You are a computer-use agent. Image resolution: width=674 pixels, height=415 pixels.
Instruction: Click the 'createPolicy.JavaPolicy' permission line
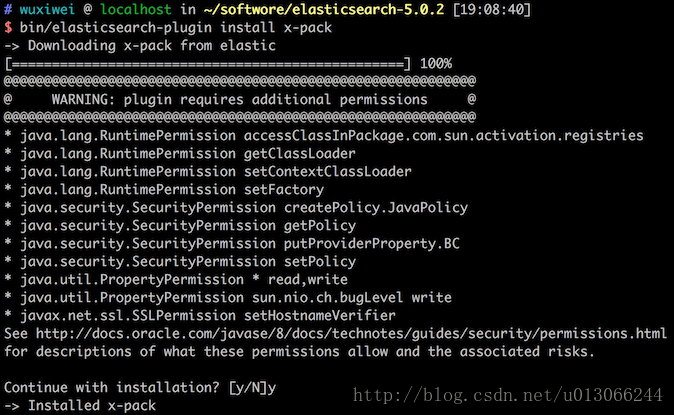click(x=236, y=208)
